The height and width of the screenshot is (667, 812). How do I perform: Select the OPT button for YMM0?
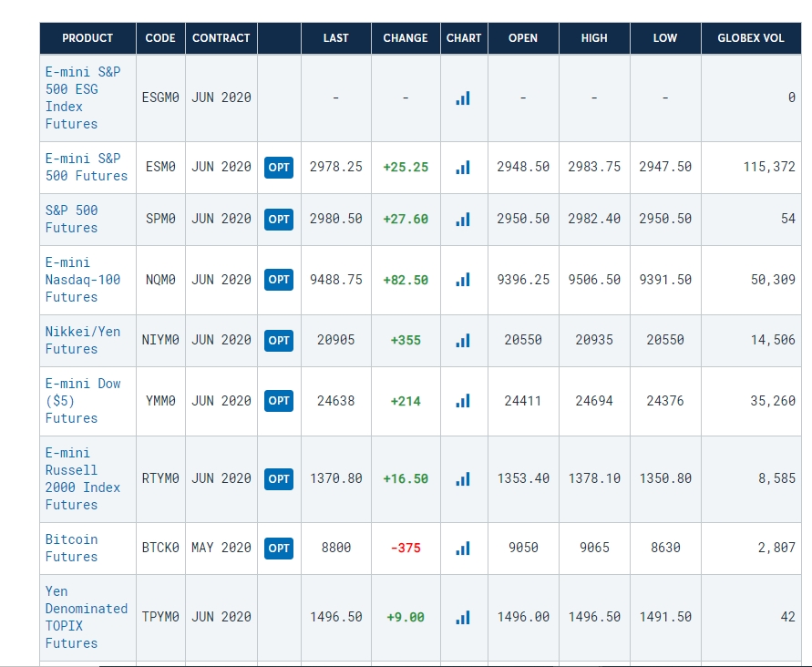tap(279, 401)
